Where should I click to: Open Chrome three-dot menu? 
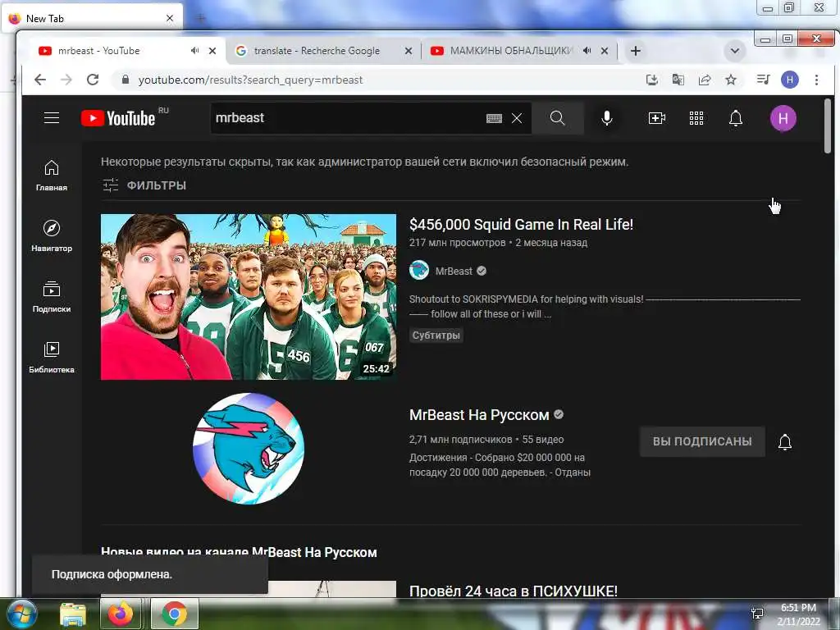(816, 80)
